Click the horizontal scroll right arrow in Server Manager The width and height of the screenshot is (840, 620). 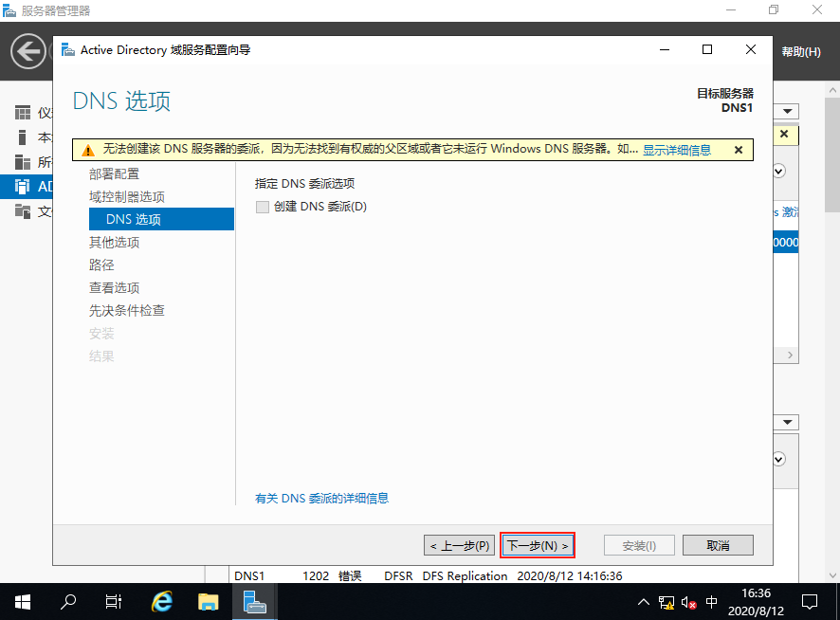click(790, 356)
